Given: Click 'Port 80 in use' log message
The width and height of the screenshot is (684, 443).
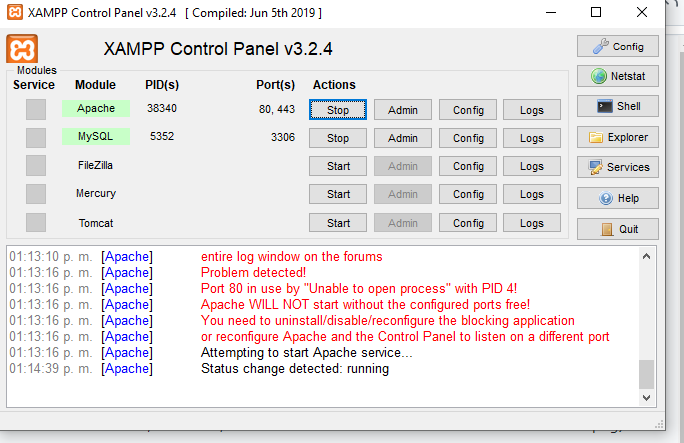Looking at the screenshot, I should [359, 289].
